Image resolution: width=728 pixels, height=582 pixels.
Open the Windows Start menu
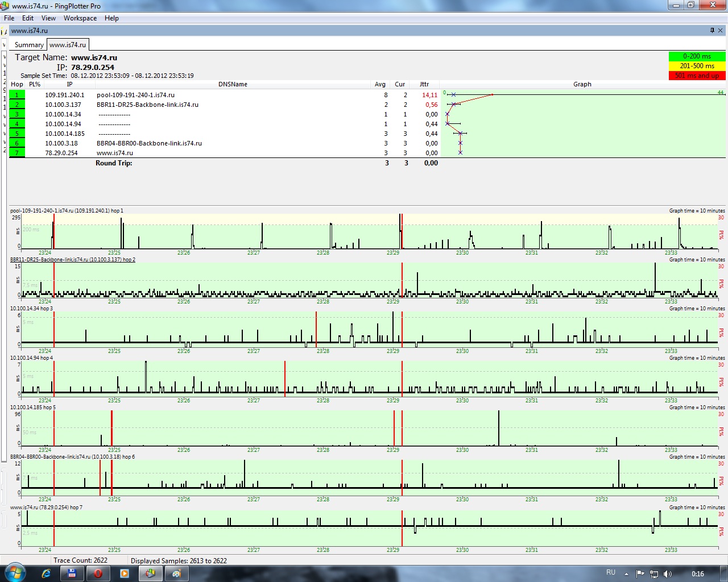coord(14,573)
